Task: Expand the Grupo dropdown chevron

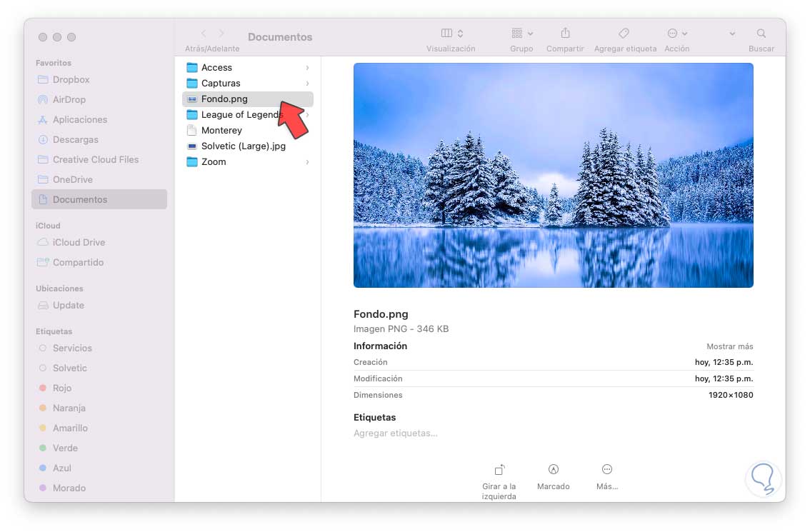Action: click(x=531, y=34)
